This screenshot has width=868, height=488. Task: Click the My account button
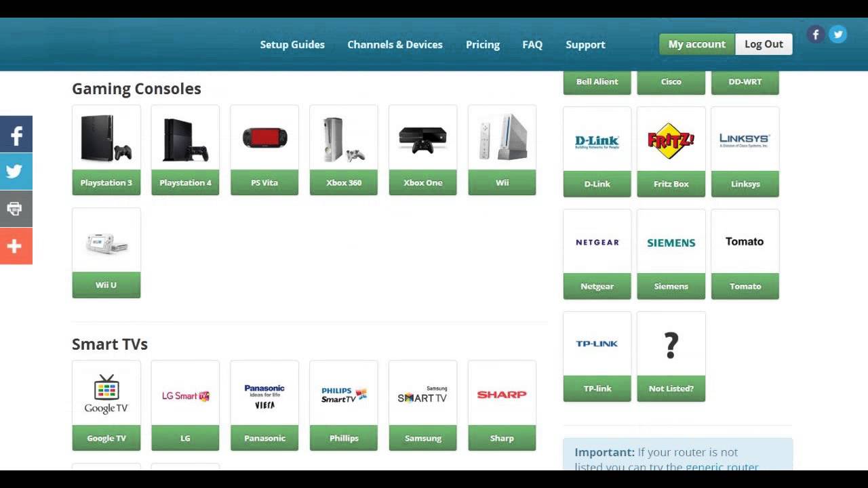coord(697,44)
